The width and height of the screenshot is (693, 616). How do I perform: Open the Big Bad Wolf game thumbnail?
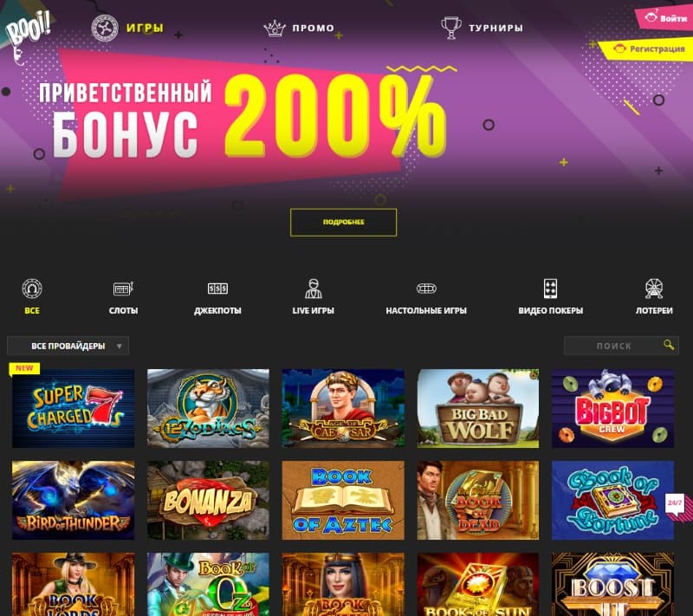(x=478, y=408)
